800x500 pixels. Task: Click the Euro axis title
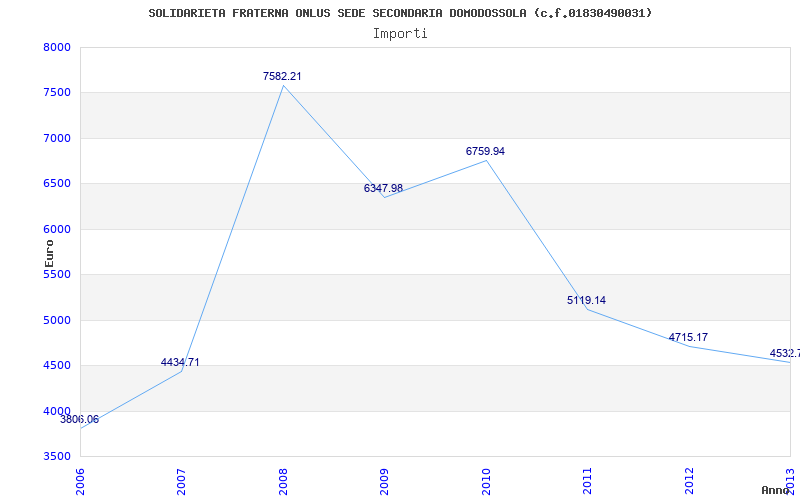pos(49,254)
